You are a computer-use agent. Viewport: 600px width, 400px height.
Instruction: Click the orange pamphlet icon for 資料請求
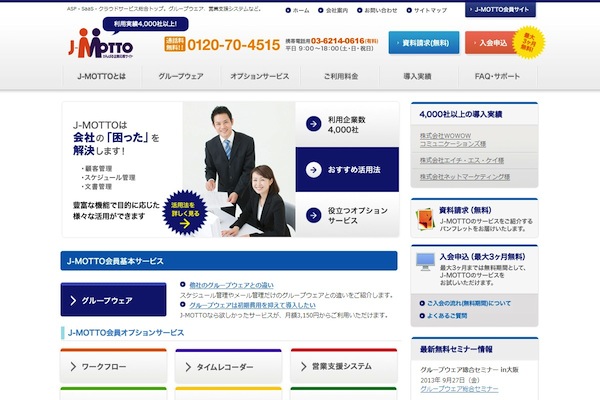425,219
